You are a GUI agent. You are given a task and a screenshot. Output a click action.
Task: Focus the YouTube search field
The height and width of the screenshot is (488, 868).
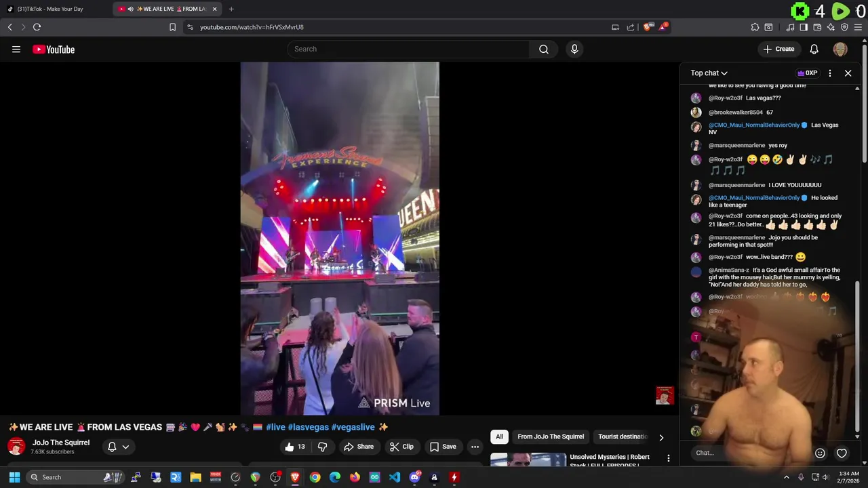[x=408, y=49]
